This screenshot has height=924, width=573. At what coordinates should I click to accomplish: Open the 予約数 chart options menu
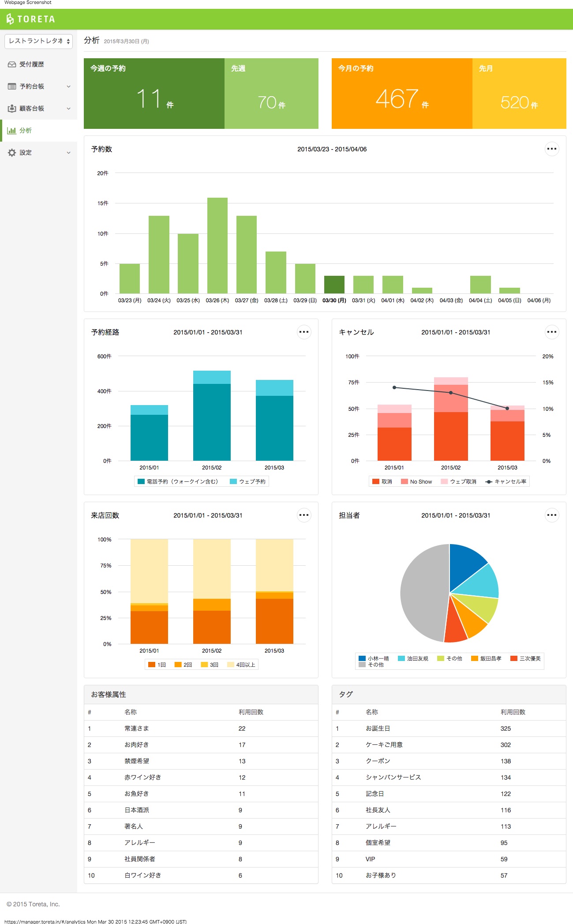(552, 149)
